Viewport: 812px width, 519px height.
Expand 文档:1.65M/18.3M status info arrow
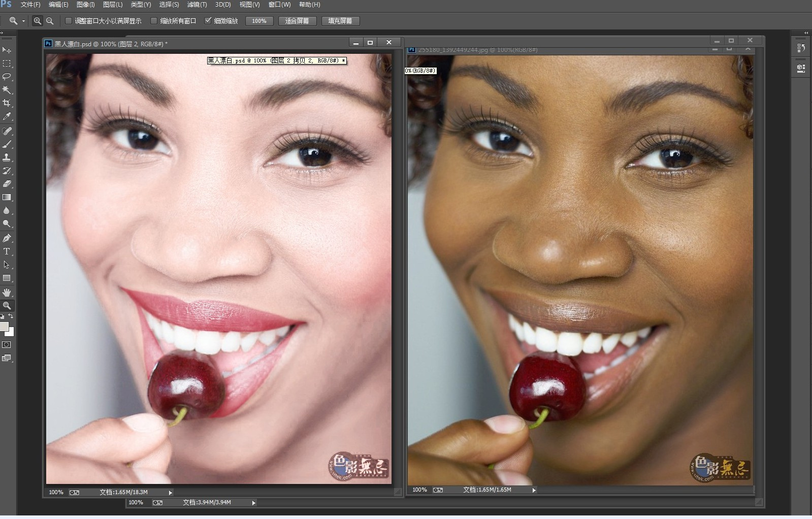click(x=171, y=493)
